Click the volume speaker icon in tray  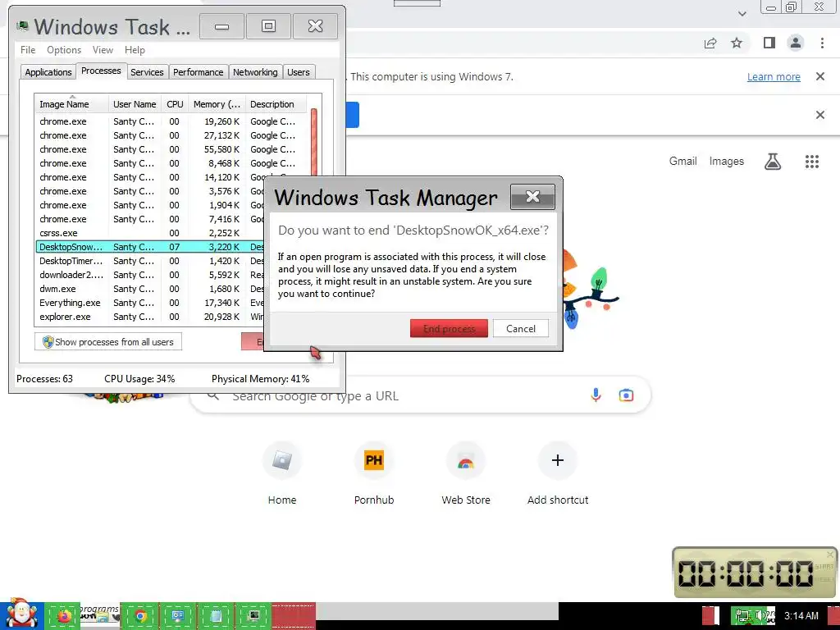click(x=760, y=616)
